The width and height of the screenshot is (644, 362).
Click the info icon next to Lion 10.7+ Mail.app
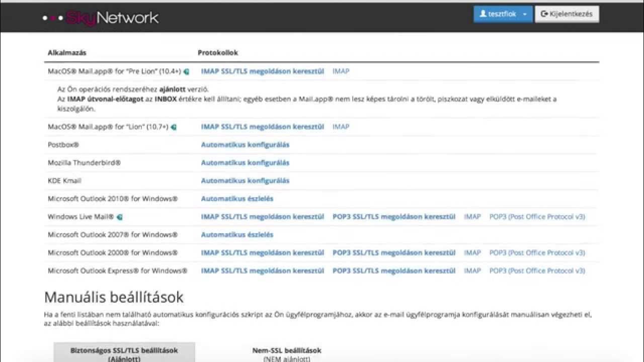(x=174, y=127)
